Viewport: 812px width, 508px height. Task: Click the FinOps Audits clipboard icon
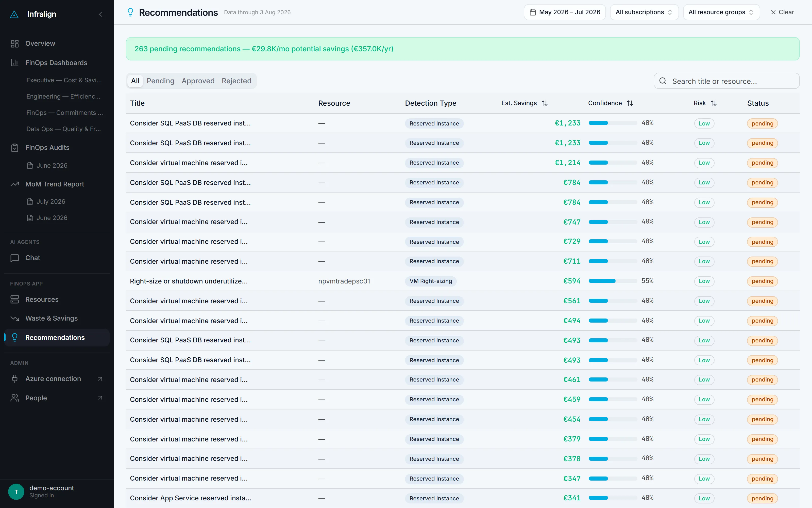pyautogui.click(x=14, y=148)
